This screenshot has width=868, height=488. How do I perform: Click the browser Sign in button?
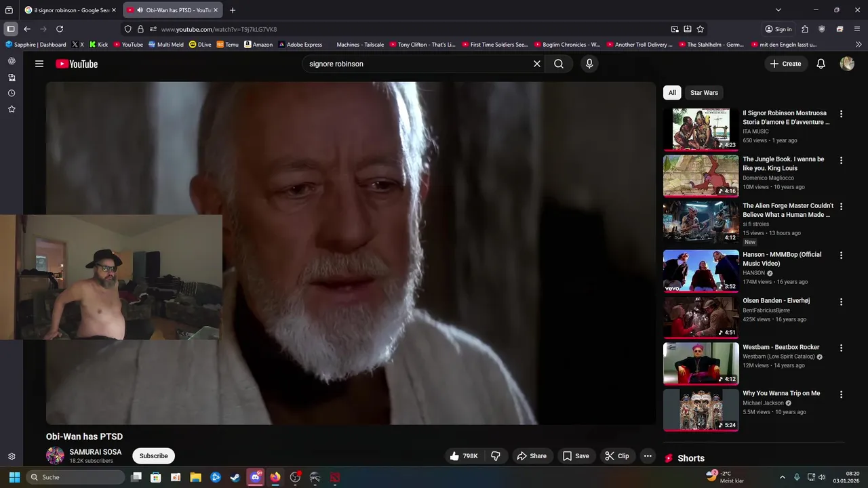pos(778,29)
